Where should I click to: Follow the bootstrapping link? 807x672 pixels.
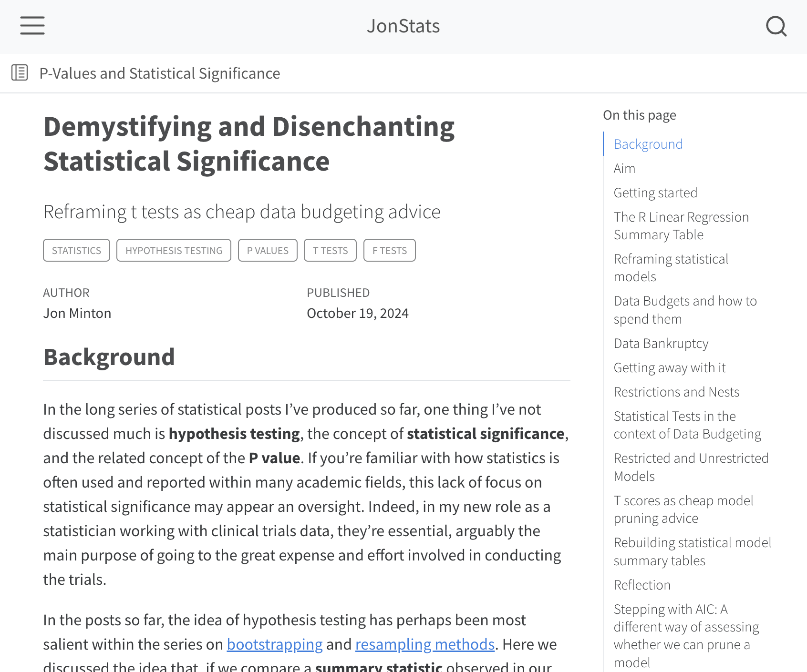[275, 644]
